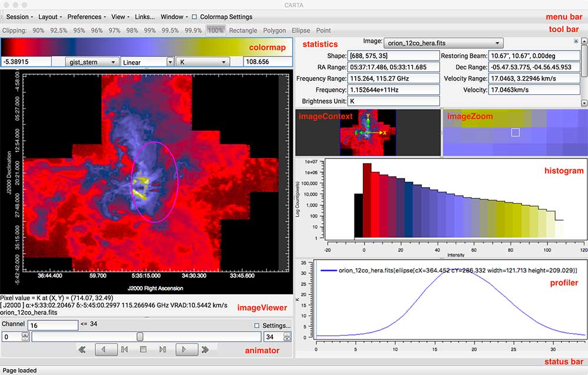Stop the channel animation
The width and height of the screenshot is (588, 375).
pyautogui.click(x=143, y=350)
